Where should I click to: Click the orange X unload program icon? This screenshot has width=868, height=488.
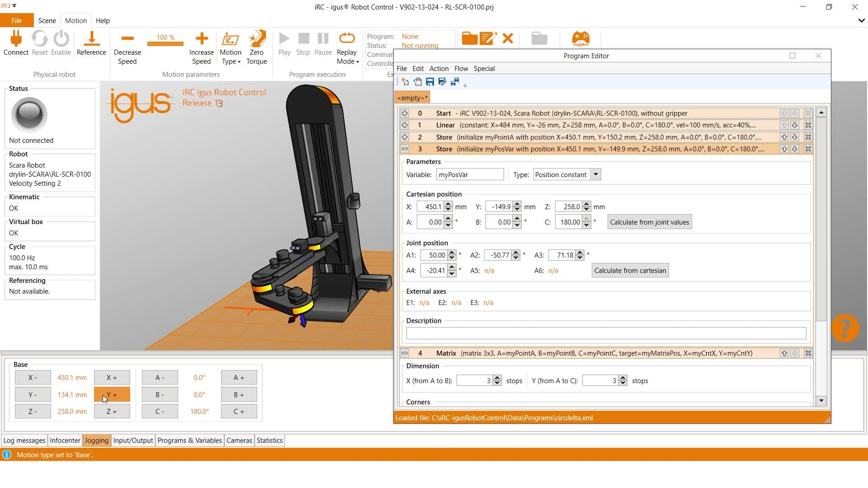[x=508, y=38]
